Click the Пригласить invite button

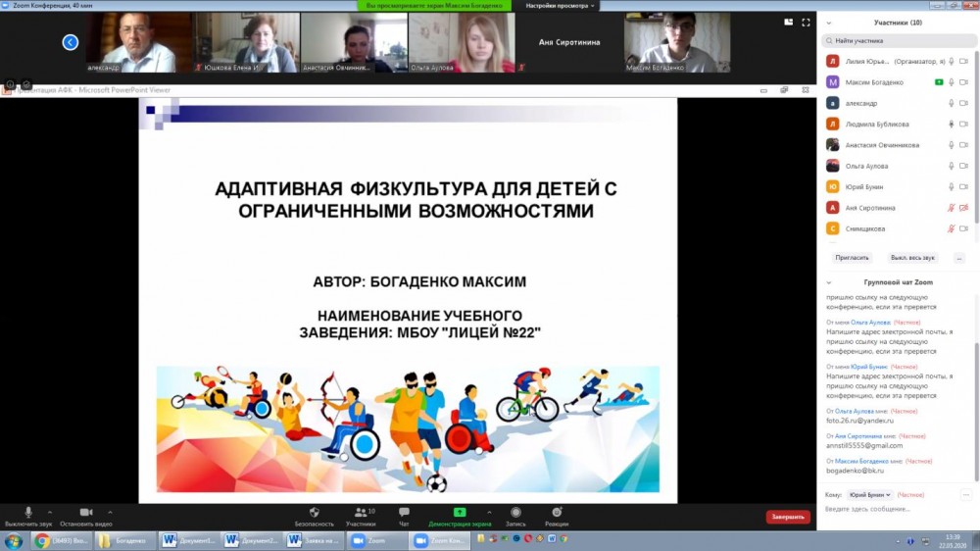point(852,258)
